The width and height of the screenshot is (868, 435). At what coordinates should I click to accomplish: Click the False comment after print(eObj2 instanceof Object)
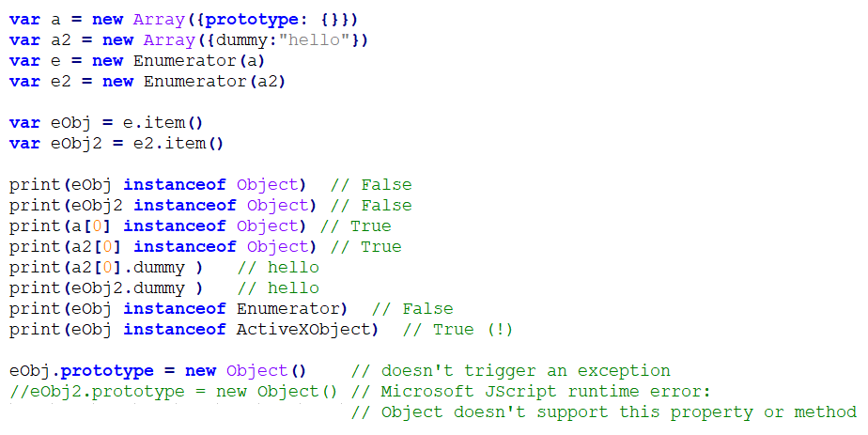click(x=386, y=206)
